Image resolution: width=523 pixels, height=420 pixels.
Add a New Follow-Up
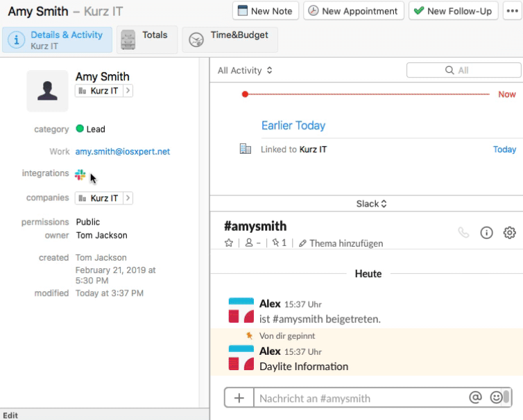pos(453,11)
